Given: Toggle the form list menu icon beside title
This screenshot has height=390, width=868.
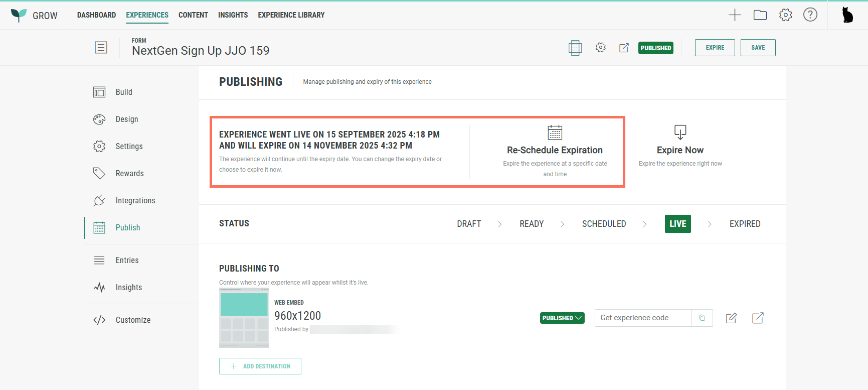Looking at the screenshot, I should pyautogui.click(x=101, y=48).
